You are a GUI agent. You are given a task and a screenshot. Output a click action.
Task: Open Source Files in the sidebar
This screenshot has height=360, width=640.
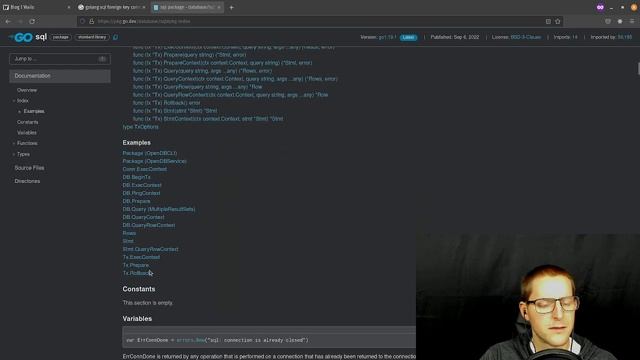click(29, 168)
